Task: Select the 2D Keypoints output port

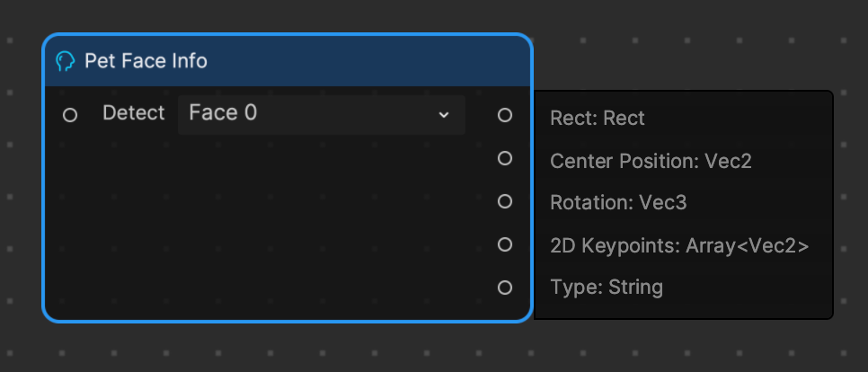Action: [x=504, y=244]
